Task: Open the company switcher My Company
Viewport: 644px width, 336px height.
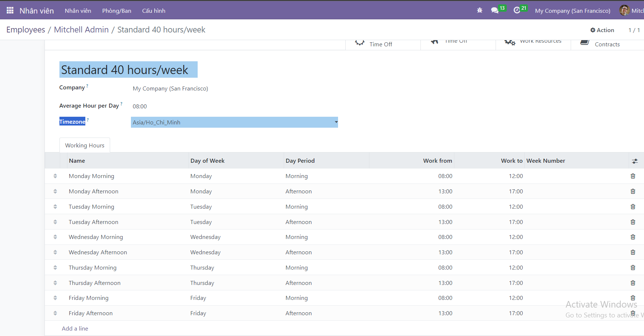Action: point(572,11)
